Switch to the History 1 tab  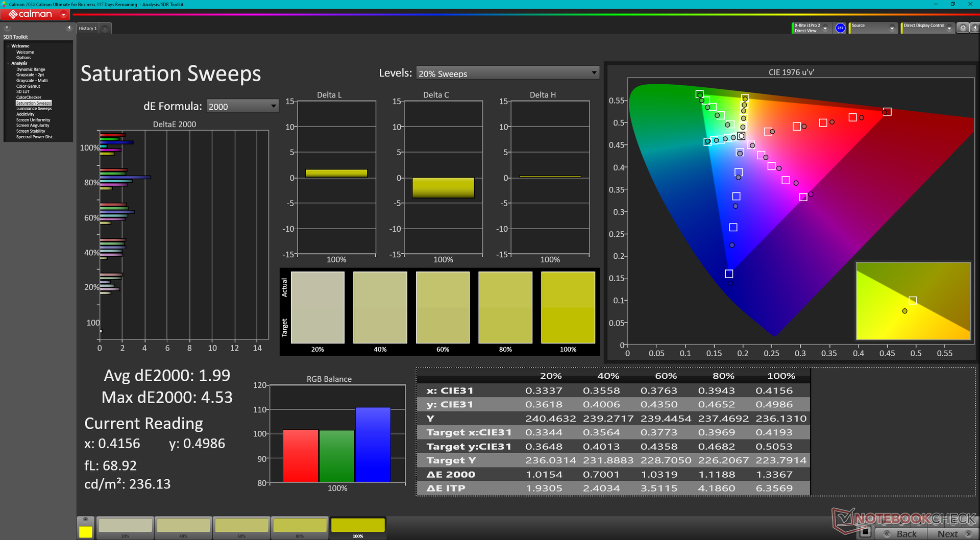point(87,29)
